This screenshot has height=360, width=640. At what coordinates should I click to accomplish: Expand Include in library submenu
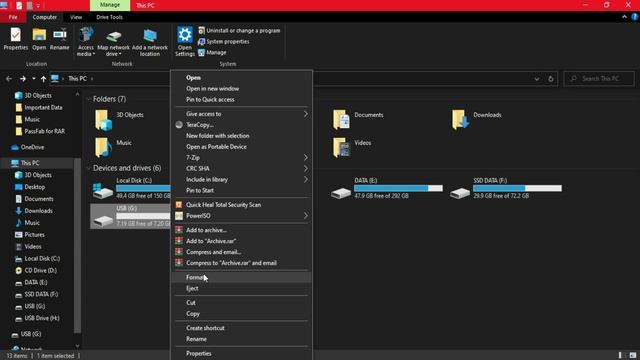pos(242,180)
